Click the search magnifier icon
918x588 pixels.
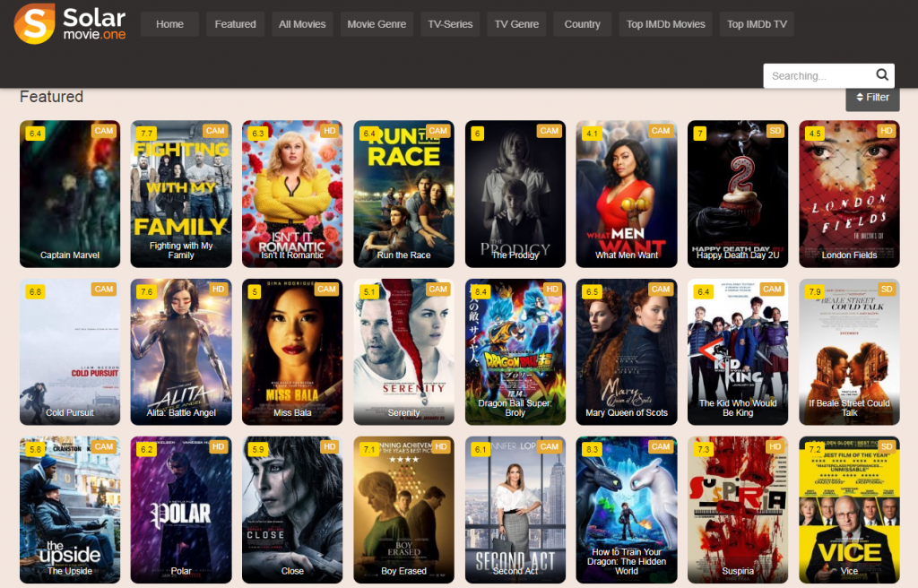click(882, 75)
